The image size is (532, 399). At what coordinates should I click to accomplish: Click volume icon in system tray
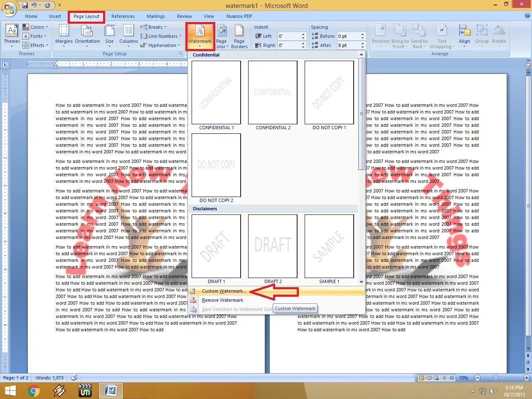493,391
